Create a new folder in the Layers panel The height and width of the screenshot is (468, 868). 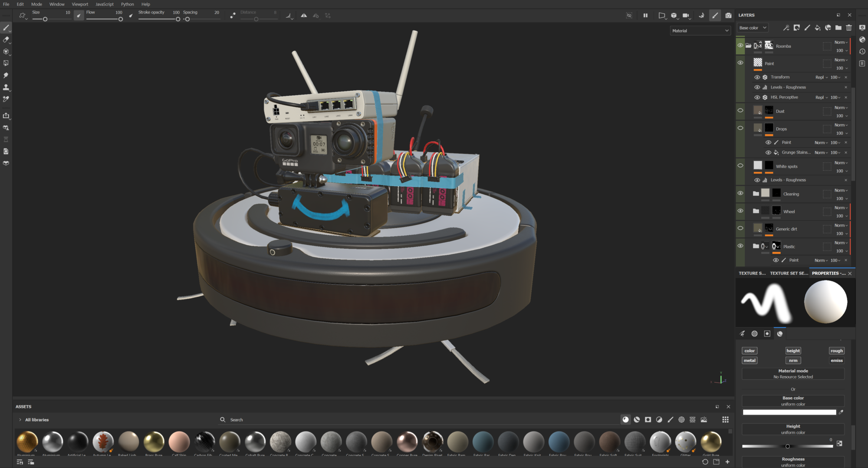(838, 27)
